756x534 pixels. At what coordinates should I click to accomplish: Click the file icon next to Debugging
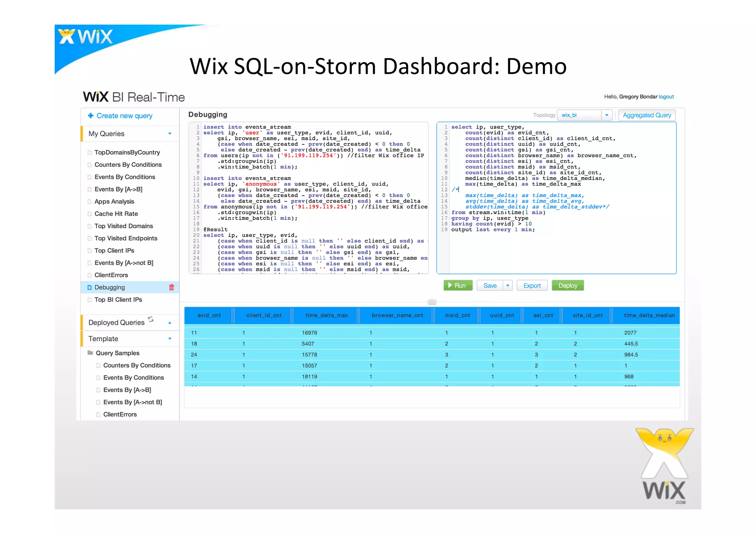pyautogui.click(x=89, y=287)
